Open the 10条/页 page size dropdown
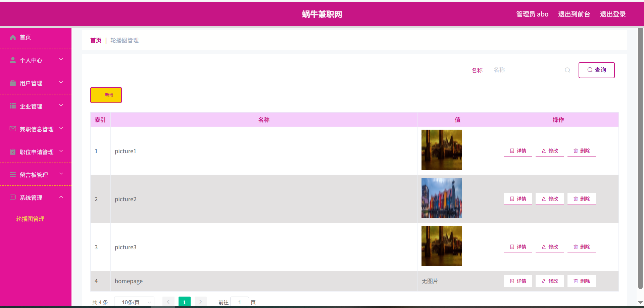 pyautogui.click(x=134, y=302)
